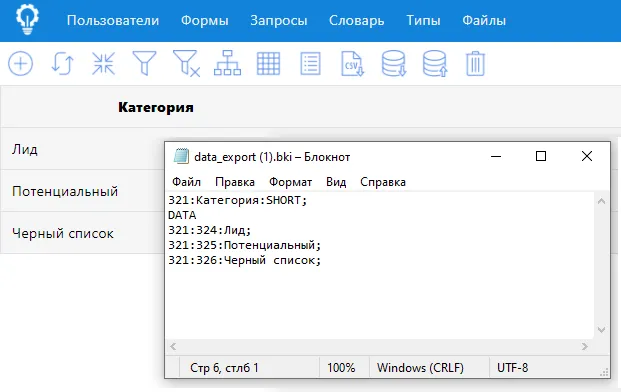This screenshot has height=392, width=621.
Task: Switch to table grid view icon
Action: (x=269, y=63)
